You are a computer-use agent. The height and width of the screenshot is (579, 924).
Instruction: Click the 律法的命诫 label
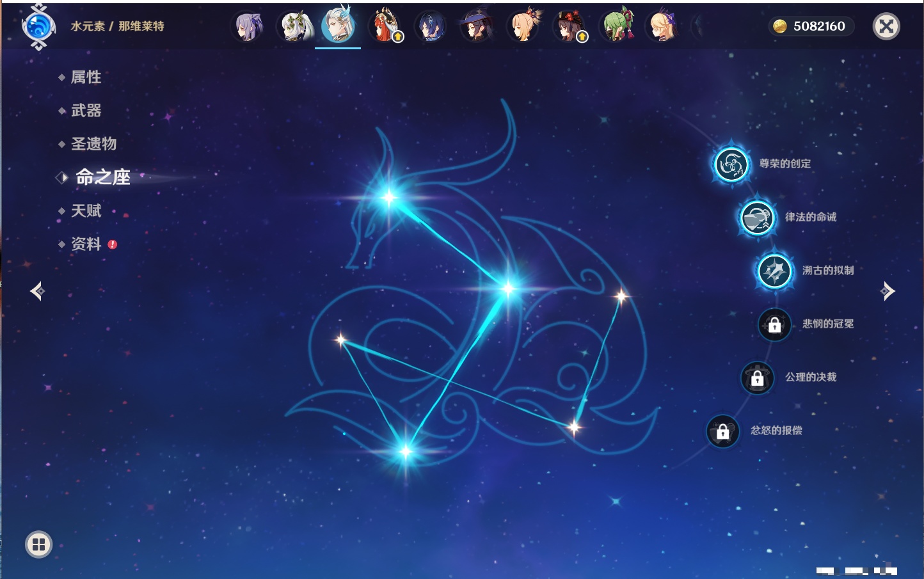(811, 217)
